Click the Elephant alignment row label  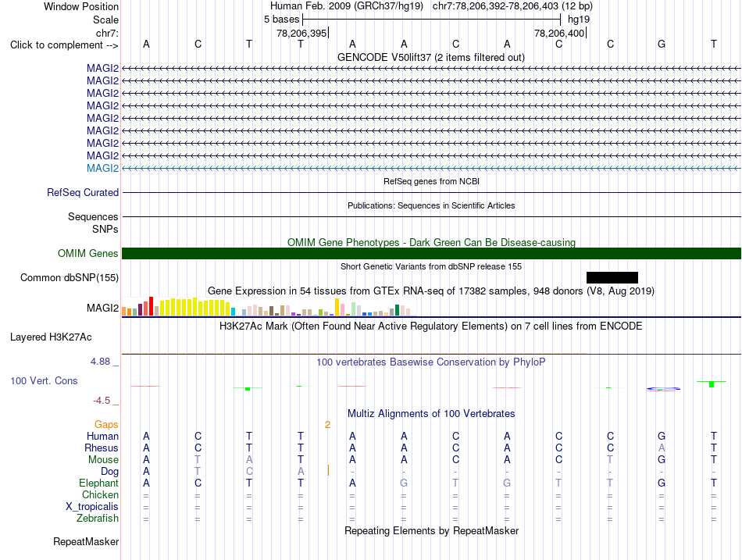98,483
